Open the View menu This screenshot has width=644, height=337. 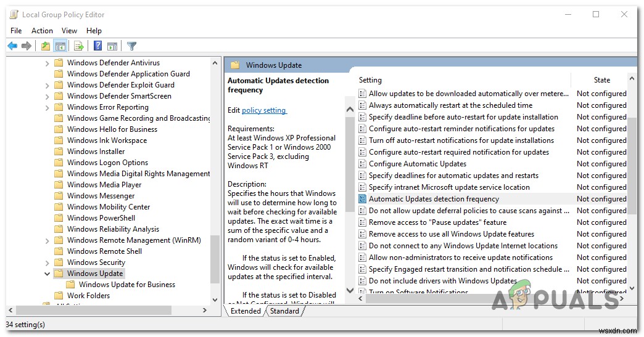[x=69, y=31]
